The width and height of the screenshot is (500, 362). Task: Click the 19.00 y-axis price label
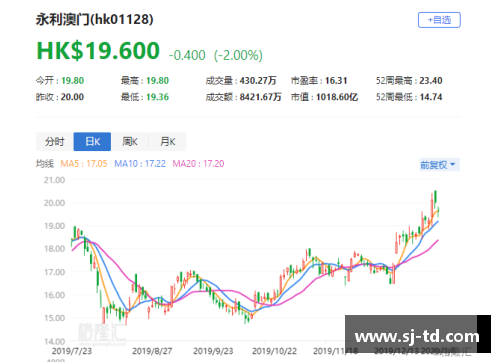54,226
